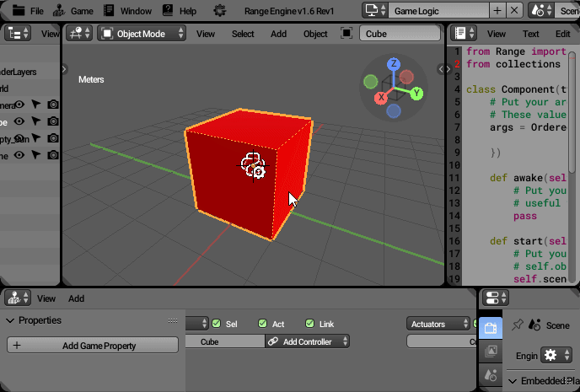
Task: Click the red X axis gizmo ball
Action: pos(381,98)
